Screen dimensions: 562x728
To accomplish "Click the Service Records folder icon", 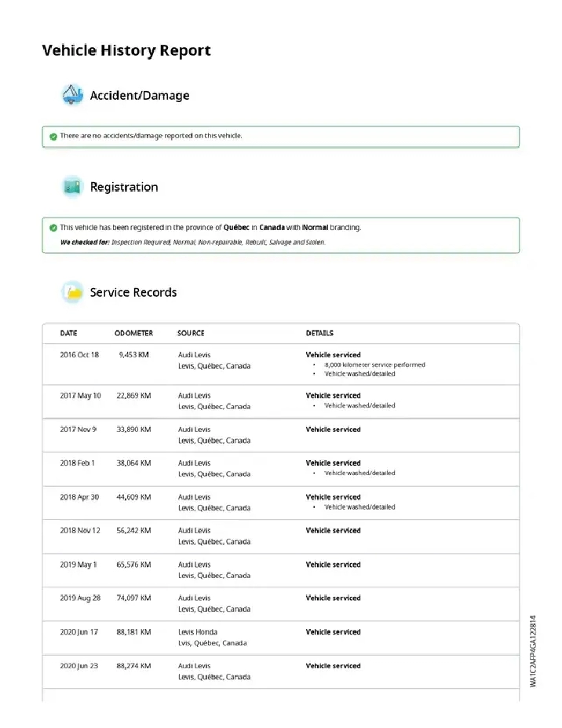I will (x=72, y=292).
